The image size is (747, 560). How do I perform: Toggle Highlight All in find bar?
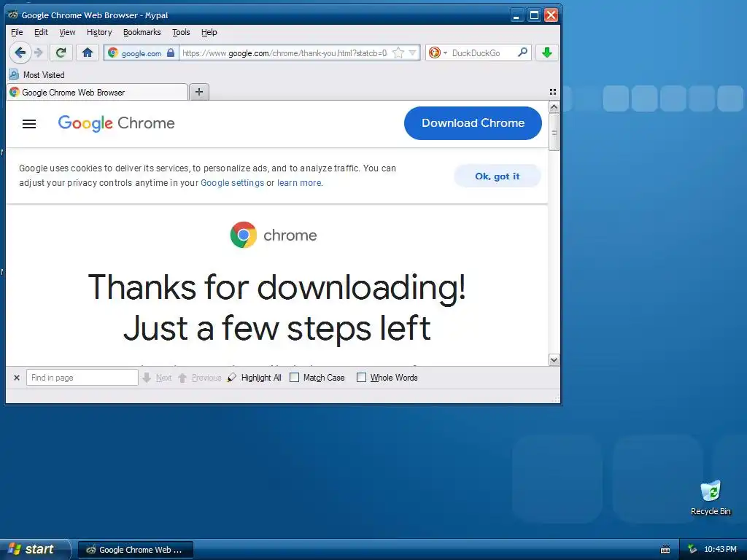click(255, 378)
